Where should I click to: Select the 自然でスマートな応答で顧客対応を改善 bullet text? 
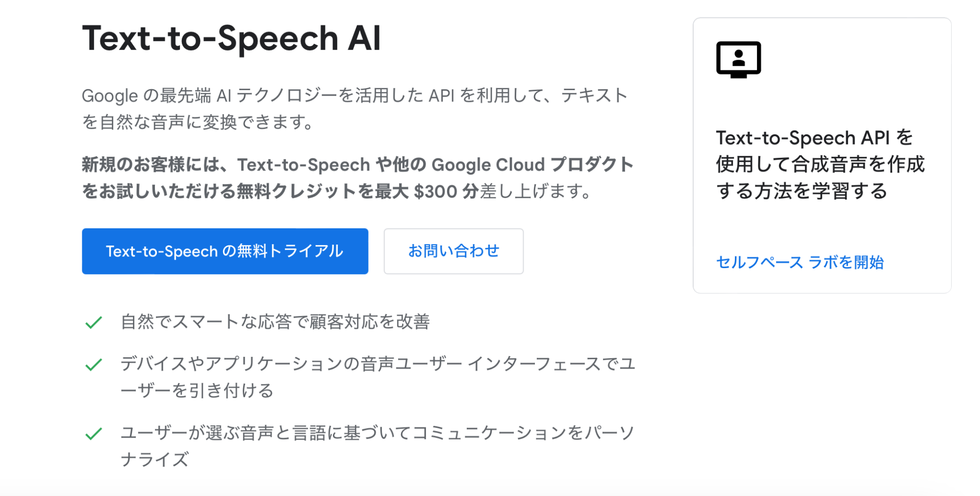275,322
